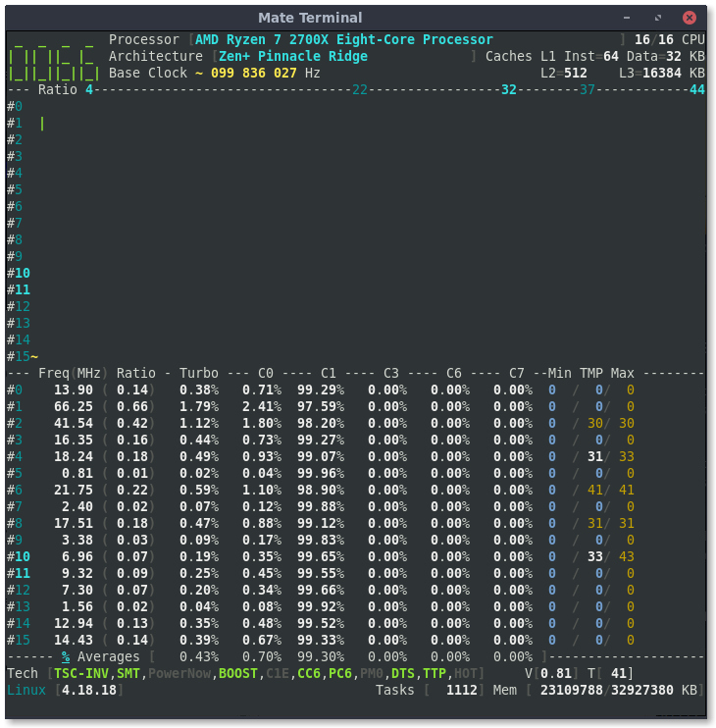The width and height of the screenshot is (716, 728).
Task: Click ratio marker 44 on scale
Action: pyautogui.click(x=697, y=89)
